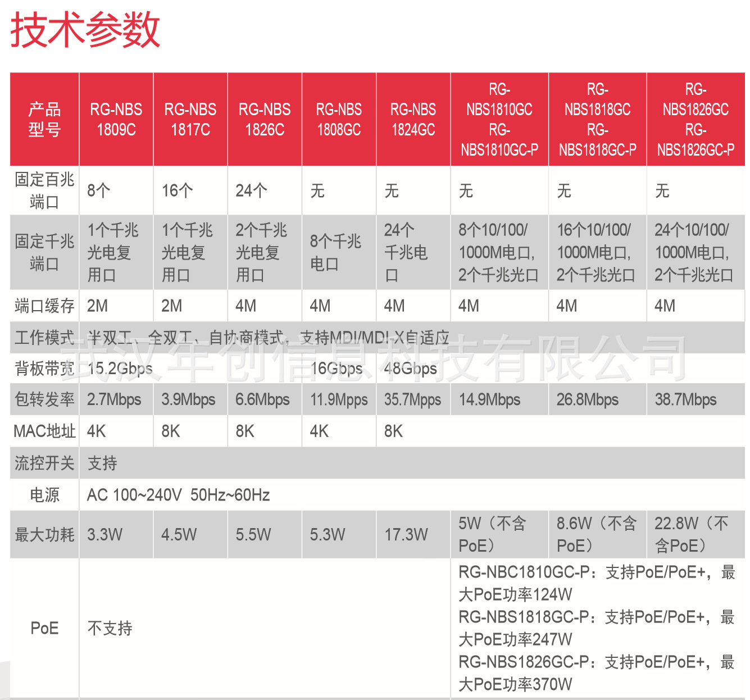Select the RG-NBS 1808GC column header
The height and width of the screenshot is (700, 750).
(339, 119)
